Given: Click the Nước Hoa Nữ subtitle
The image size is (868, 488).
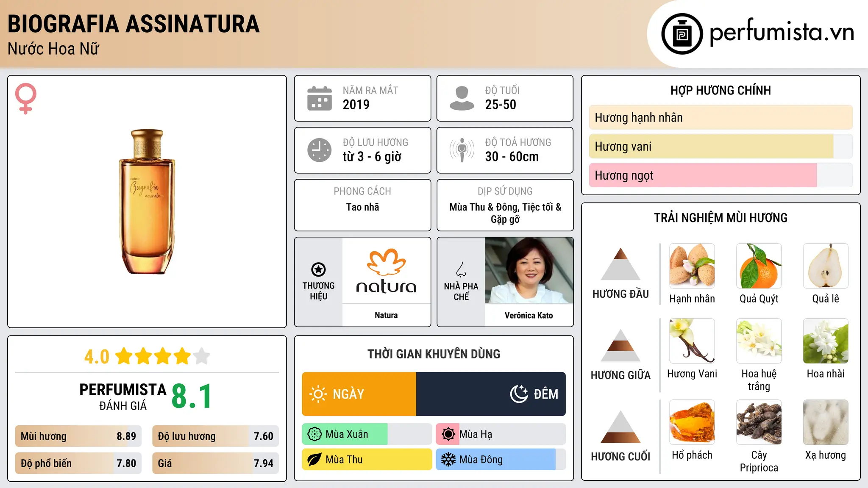Looking at the screenshot, I should (x=53, y=49).
